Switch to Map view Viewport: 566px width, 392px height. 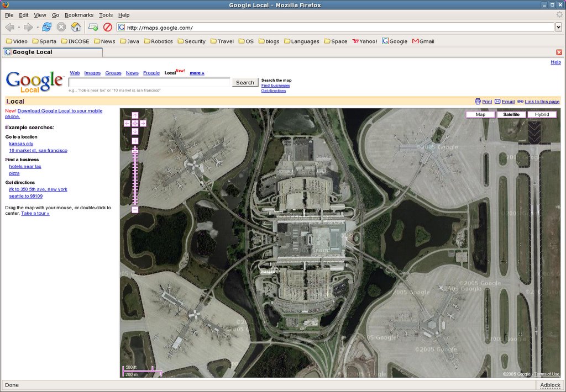tap(480, 114)
